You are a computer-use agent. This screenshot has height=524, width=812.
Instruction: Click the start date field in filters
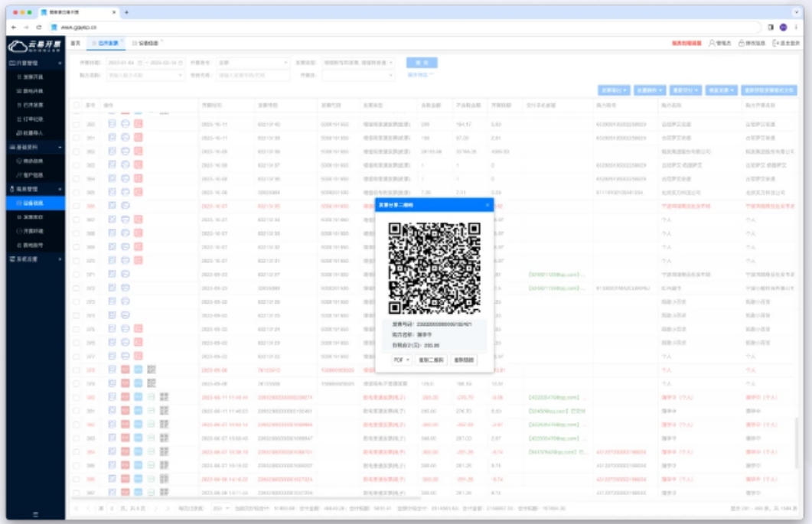[125, 63]
